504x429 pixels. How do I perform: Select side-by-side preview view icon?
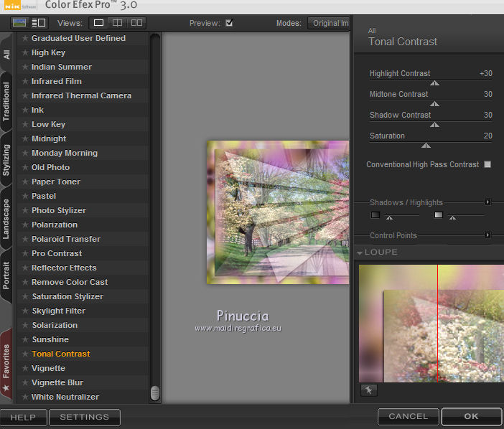pos(136,23)
